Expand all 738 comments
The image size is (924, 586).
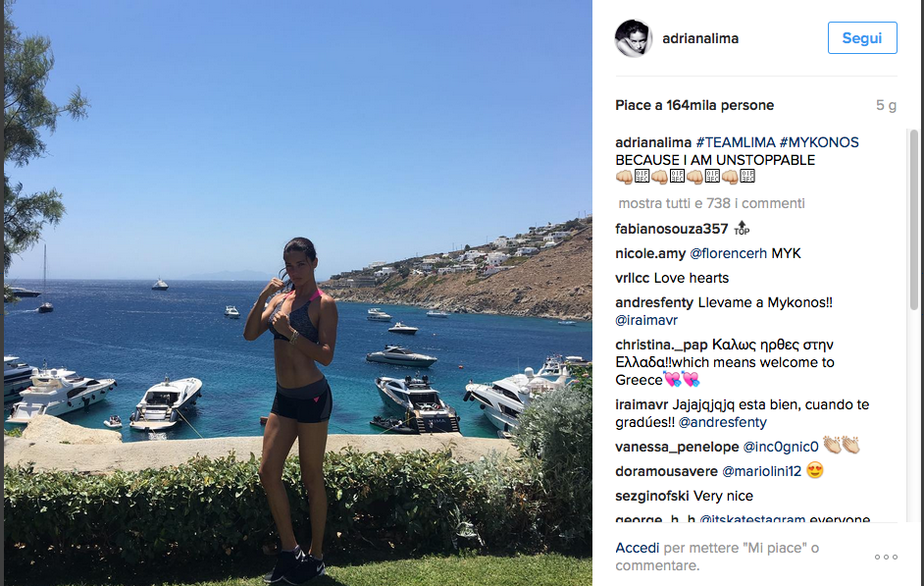click(x=711, y=203)
